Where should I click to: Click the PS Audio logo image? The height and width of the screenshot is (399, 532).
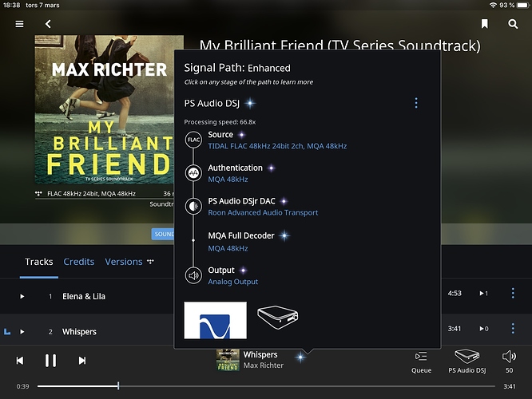(x=215, y=320)
